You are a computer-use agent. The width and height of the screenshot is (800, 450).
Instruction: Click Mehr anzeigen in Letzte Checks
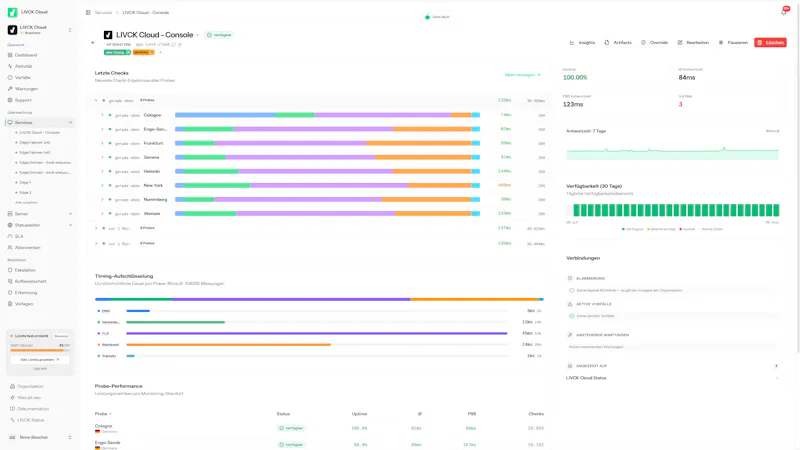coord(522,75)
